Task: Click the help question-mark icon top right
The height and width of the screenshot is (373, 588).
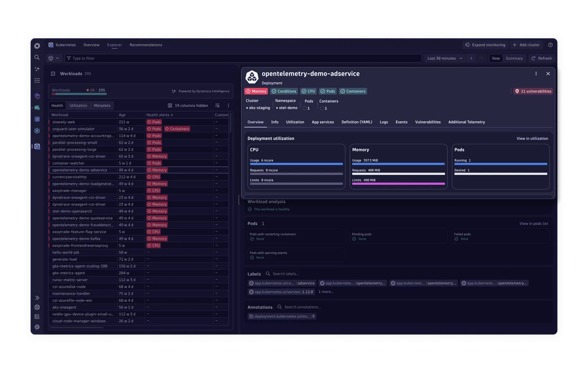Action: [x=550, y=45]
